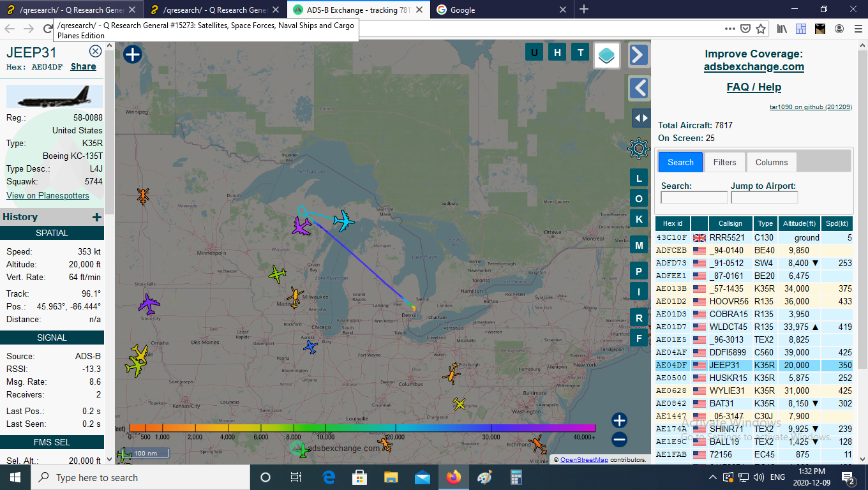
Task: Click the right chevron sidebar button
Action: tap(639, 55)
